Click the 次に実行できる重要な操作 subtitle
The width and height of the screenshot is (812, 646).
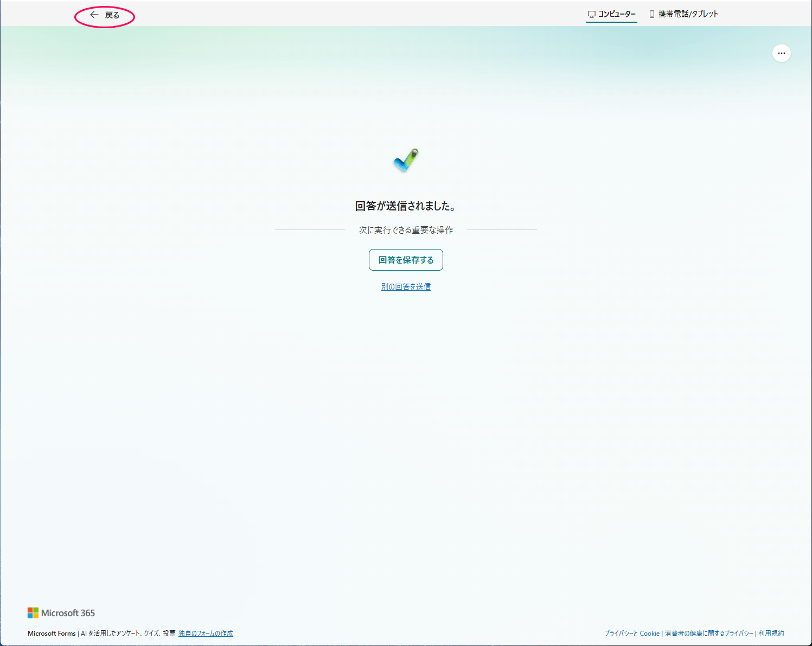(x=406, y=230)
